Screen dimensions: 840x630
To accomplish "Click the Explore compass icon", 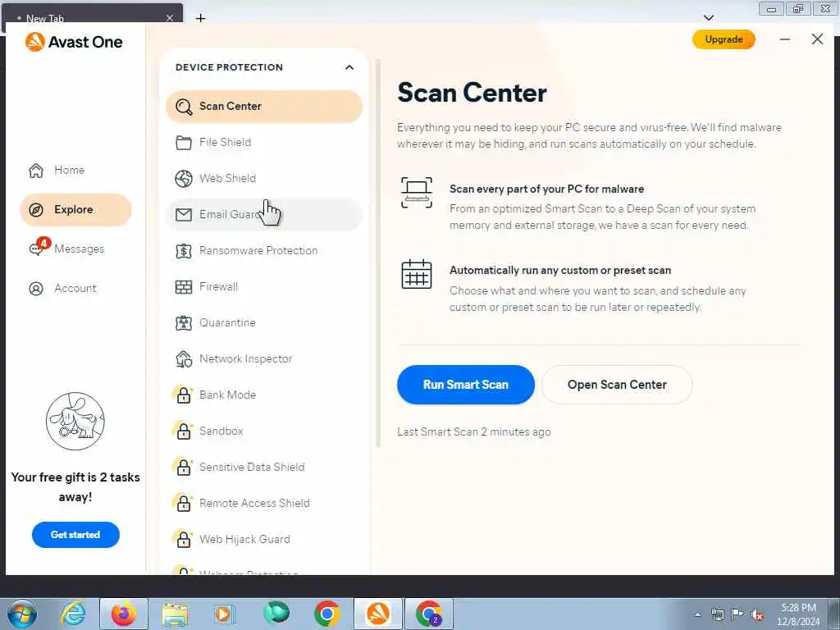I will tap(36, 210).
